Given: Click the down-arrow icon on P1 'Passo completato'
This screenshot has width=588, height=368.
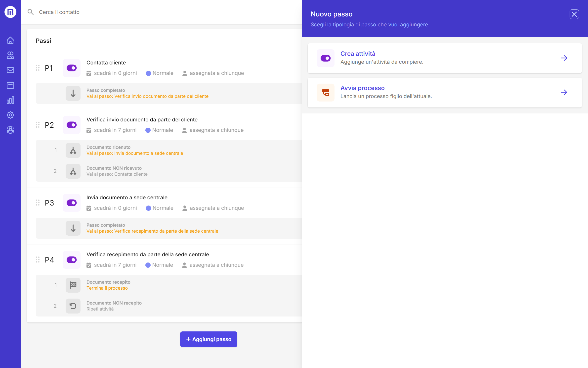Looking at the screenshot, I should pos(73,93).
